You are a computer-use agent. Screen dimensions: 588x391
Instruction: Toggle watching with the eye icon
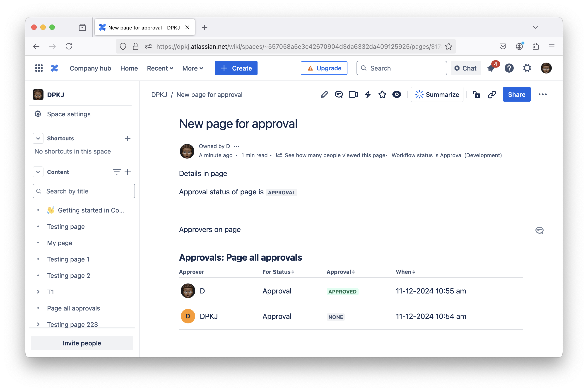pyautogui.click(x=397, y=95)
